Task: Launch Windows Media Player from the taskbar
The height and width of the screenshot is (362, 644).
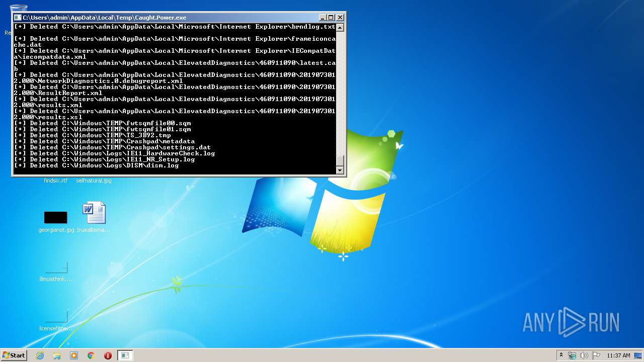Action: tap(74, 355)
